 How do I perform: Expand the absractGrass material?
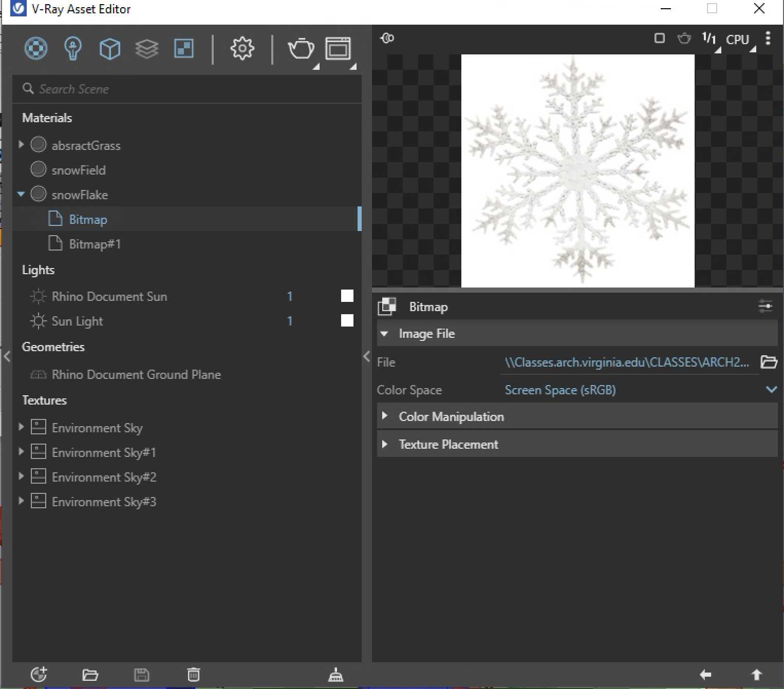click(x=21, y=145)
